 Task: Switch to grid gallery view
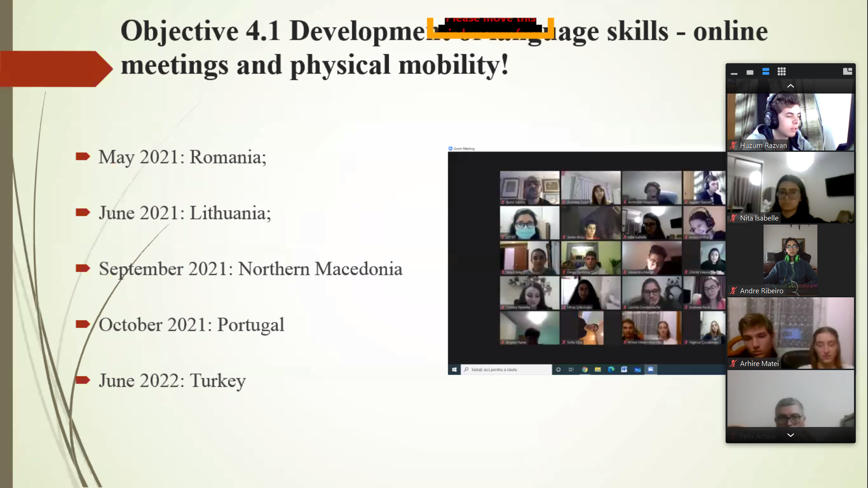point(782,72)
